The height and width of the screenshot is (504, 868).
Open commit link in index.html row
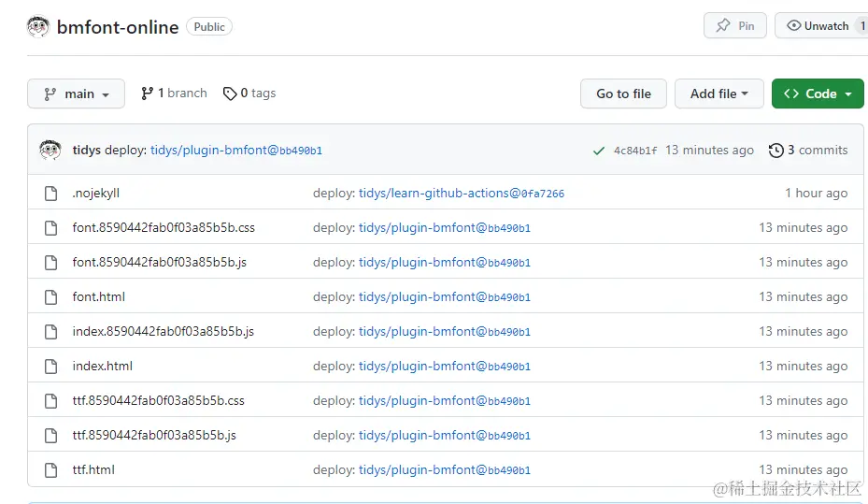(445, 367)
